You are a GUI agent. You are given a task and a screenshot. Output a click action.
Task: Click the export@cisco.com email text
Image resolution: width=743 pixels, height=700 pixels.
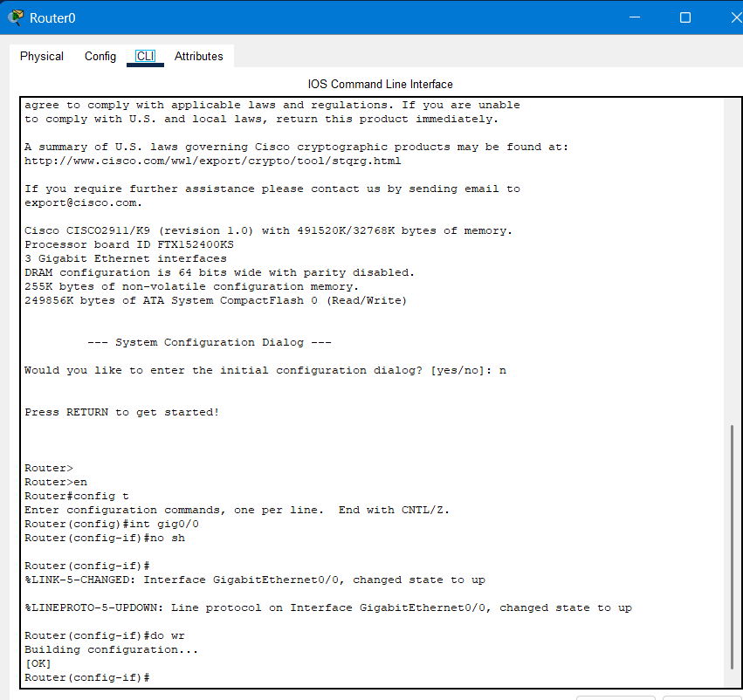(83, 202)
